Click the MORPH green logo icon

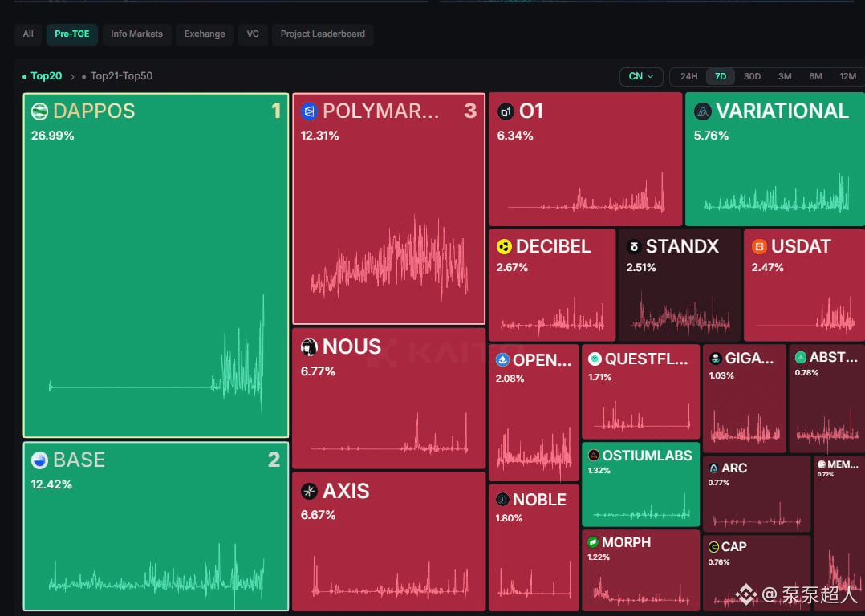click(593, 543)
